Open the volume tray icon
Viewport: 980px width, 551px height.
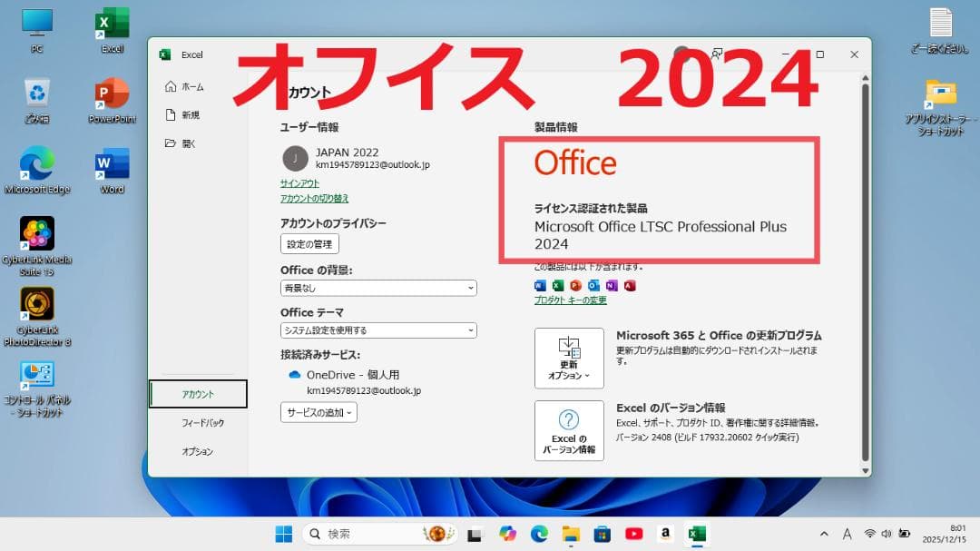click(887, 534)
